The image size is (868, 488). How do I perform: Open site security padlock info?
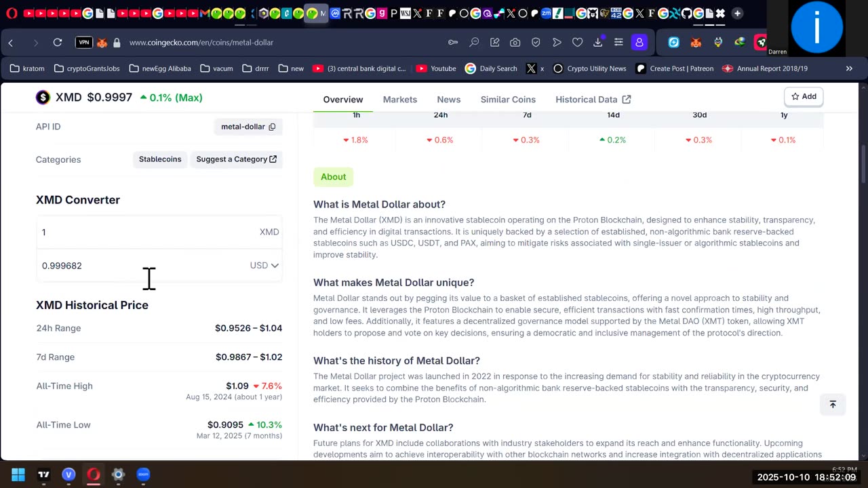point(117,43)
